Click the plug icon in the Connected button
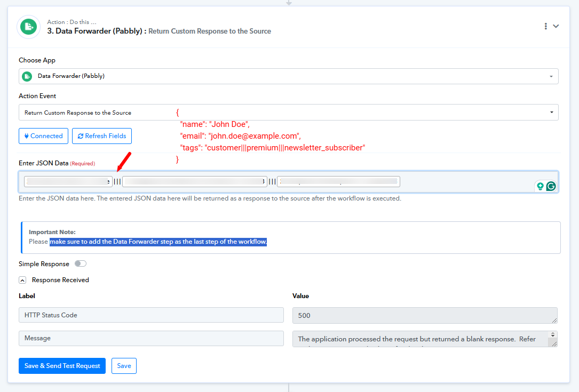The height and width of the screenshot is (392, 579). (x=27, y=136)
